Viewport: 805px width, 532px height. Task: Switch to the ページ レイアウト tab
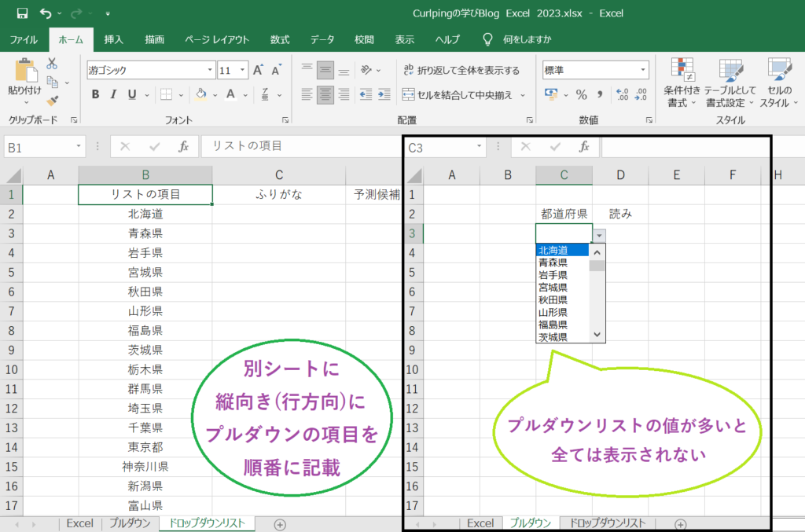(217, 39)
